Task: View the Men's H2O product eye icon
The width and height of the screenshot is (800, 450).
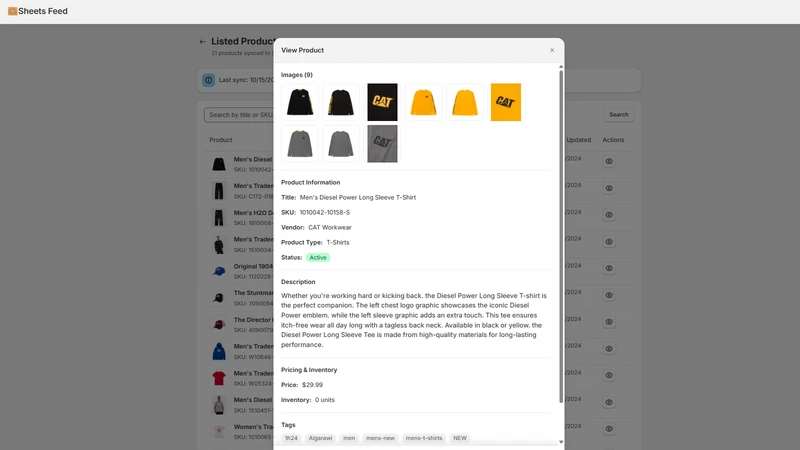Action: (x=609, y=215)
